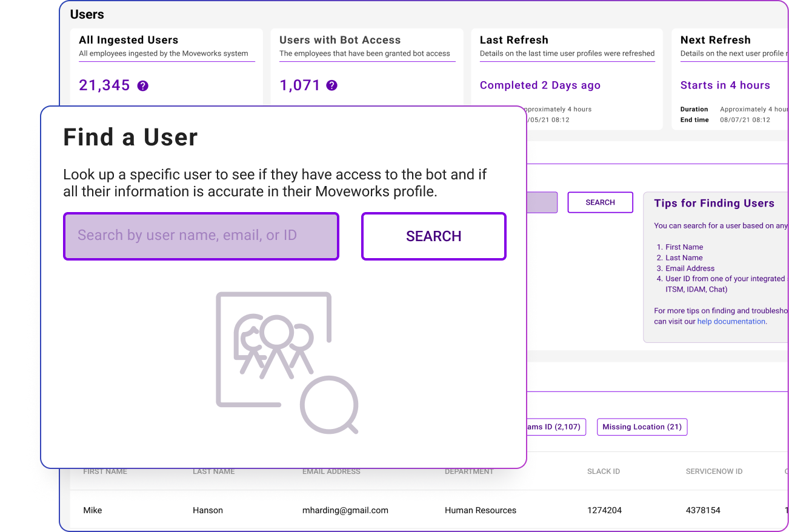Select the Missing Location (21) filter
The height and width of the screenshot is (532, 789).
[x=642, y=427]
